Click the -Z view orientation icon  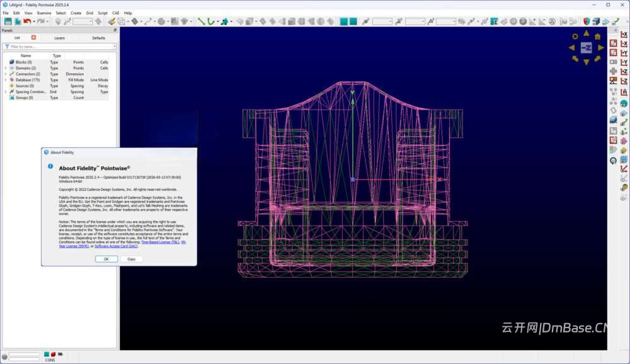[x=624, y=81]
